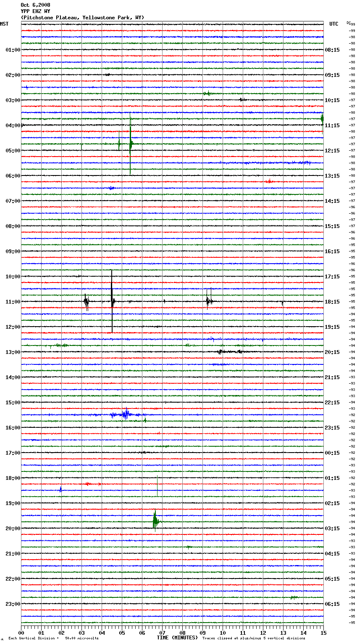The height and width of the screenshot is (644, 357).
Task: Click the '19:00' MST row label
Action: point(13,503)
